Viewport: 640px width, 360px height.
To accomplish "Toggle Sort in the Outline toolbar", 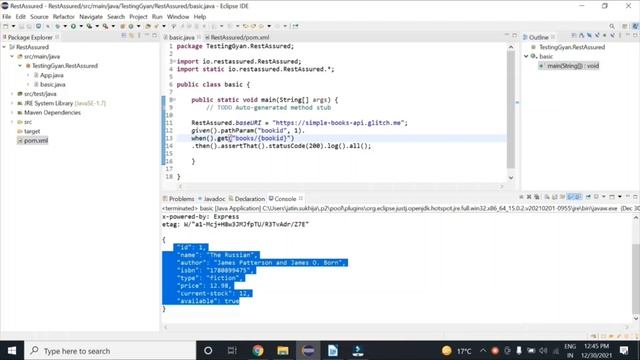I will coord(582,36).
